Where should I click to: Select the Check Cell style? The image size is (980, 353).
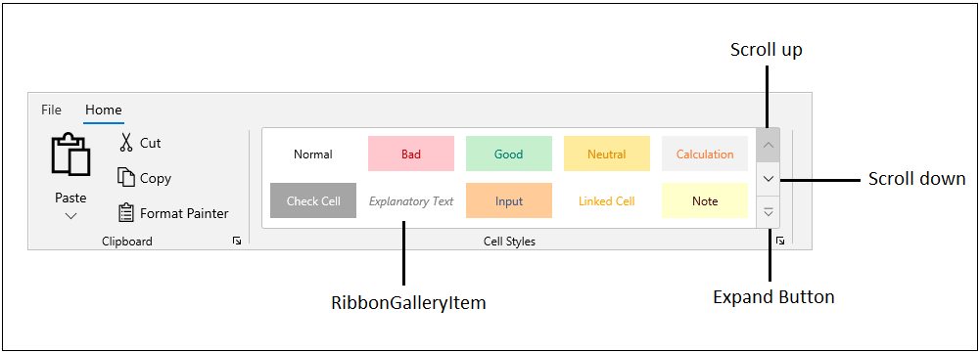[313, 200]
